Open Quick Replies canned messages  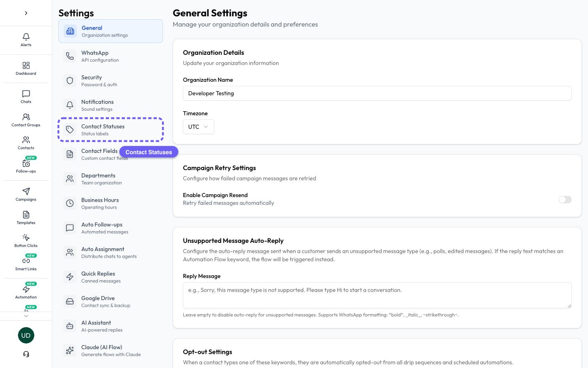(x=111, y=277)
